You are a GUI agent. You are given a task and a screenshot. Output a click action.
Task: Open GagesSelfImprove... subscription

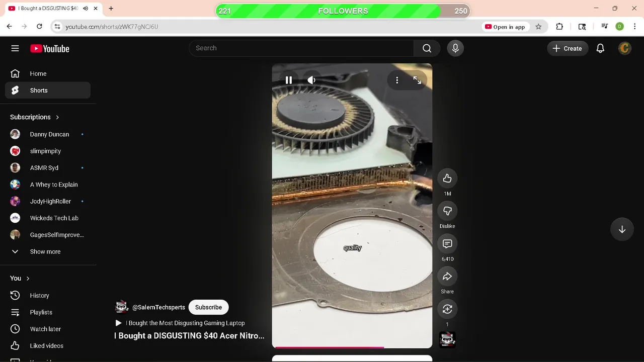pyautogui.click(x=48, y=235)
